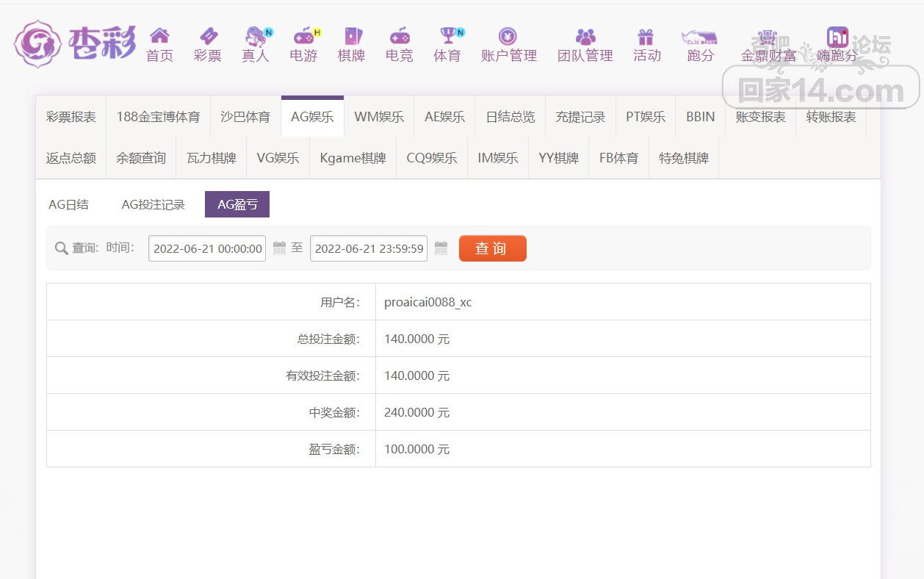Viewport: 924px width, 579px height.
Task: Click the 棋牌 cards icon
Action: pos(352,36)
